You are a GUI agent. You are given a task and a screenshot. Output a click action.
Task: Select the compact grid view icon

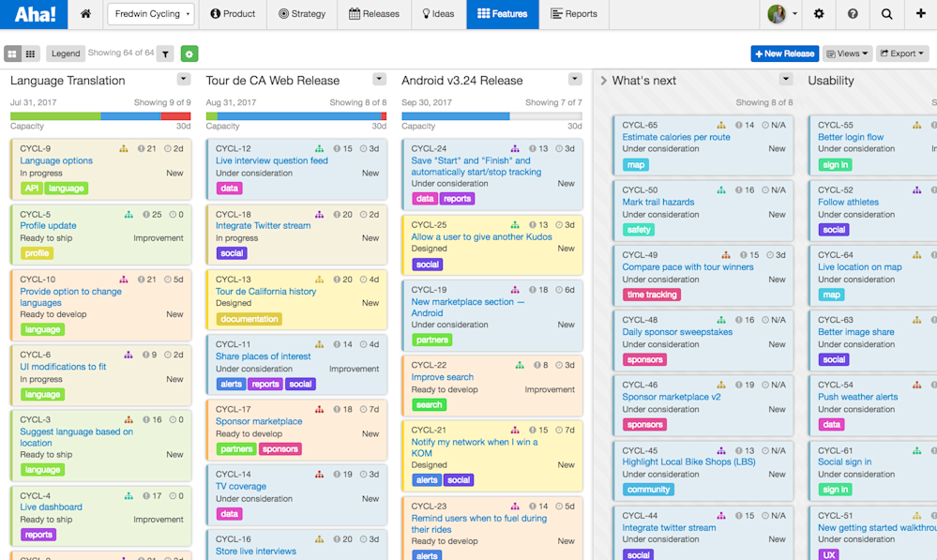[x=32, y=53]
